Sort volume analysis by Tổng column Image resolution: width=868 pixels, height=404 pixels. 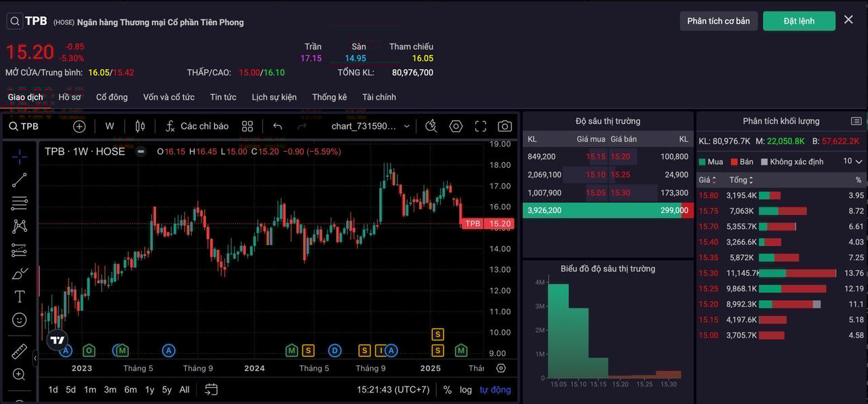[x=741, y=180]
